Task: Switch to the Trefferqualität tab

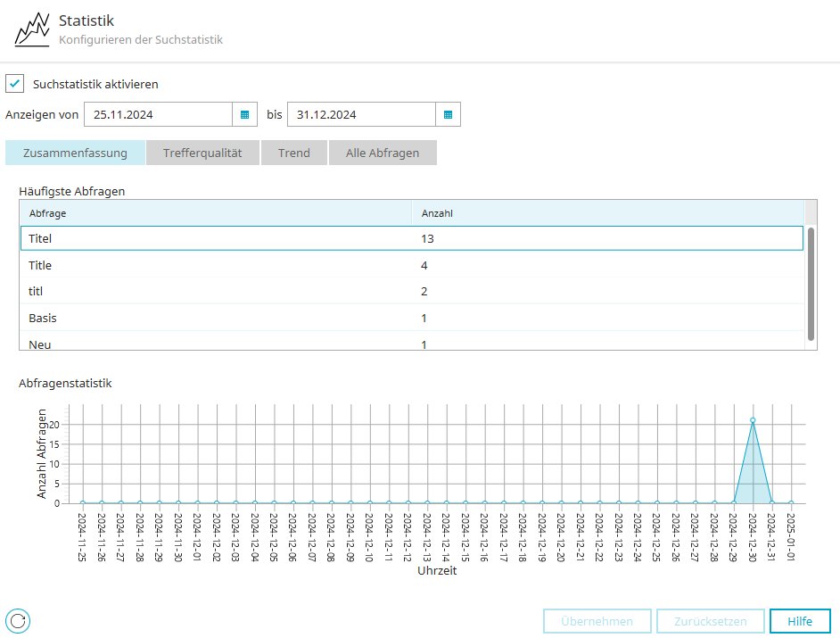Action: pyautogui.click(x=202, y=153)
